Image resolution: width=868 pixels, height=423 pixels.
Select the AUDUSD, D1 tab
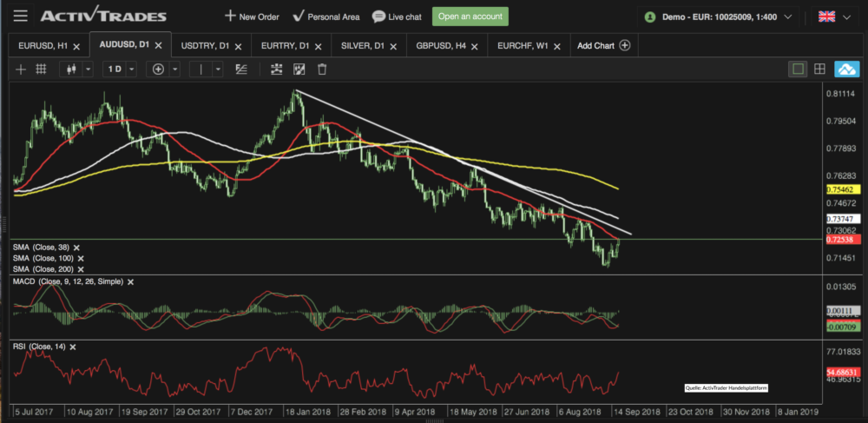point(124,45)
